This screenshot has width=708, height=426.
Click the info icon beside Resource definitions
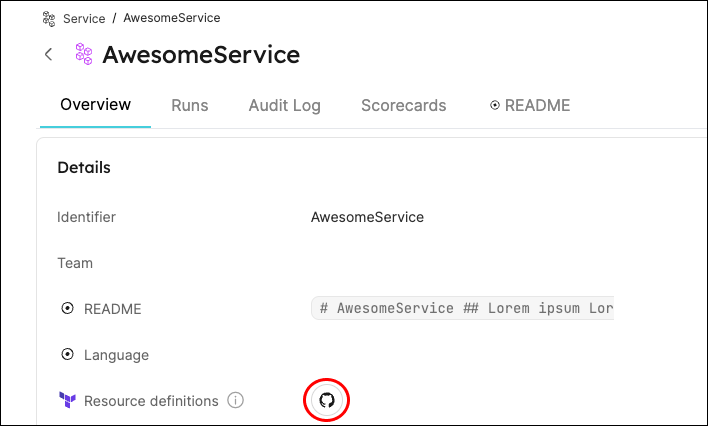(236, 401)
